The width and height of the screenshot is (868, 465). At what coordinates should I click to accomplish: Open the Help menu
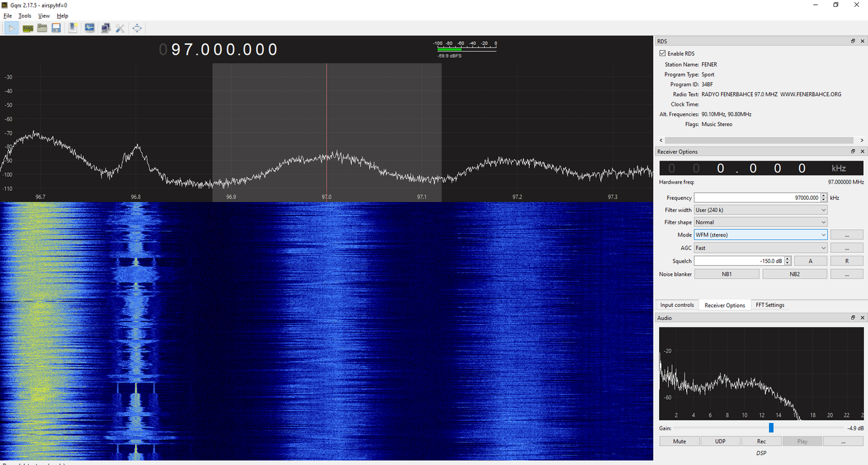point(62,16)
